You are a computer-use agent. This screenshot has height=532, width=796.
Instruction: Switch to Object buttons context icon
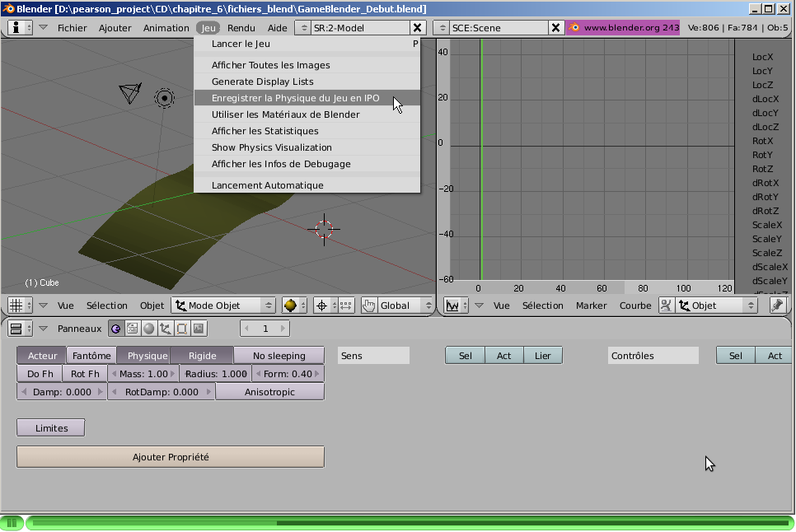[165, 329]
